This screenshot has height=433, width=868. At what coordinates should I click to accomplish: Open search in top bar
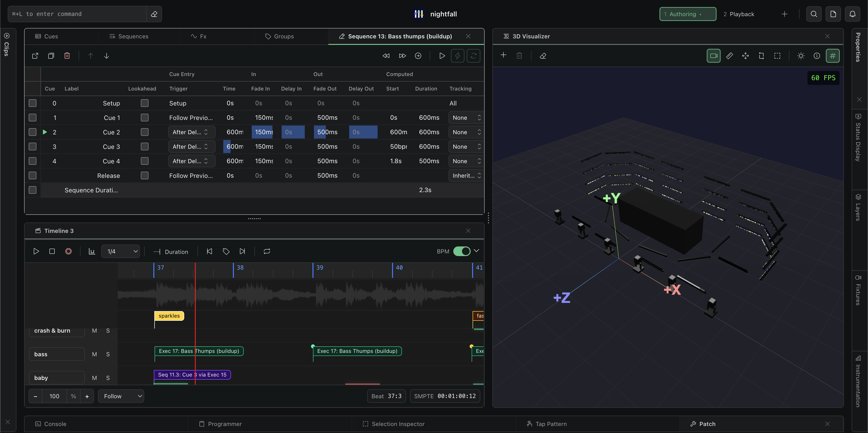point(814,14)
